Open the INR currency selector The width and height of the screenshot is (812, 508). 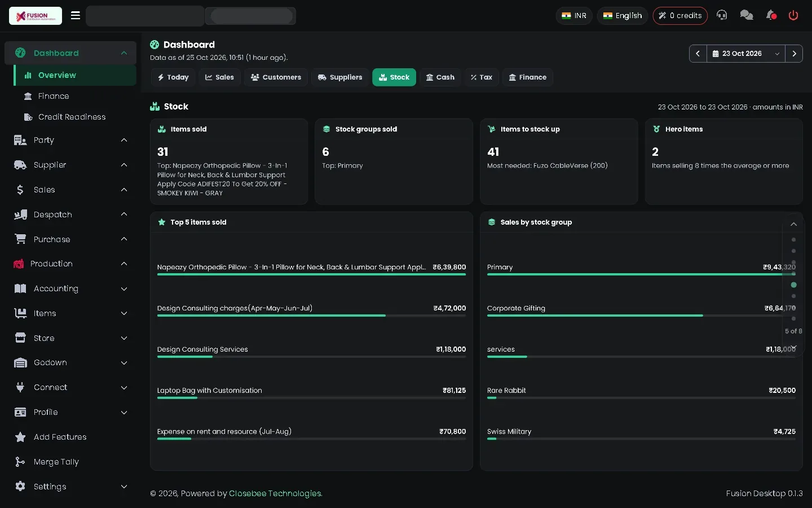[574, 16]
